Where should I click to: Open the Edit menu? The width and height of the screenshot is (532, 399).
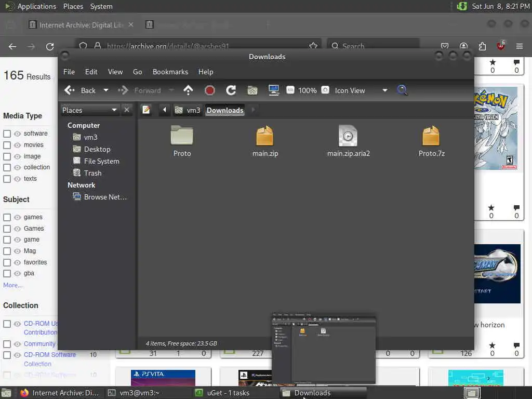[x=91, y=72]
